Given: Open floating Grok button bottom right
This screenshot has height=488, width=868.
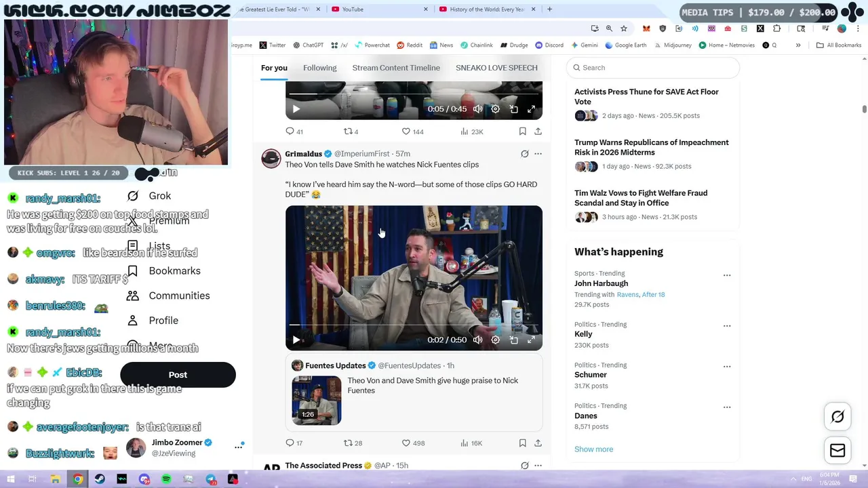Looking at the screenshot, I should click(837, 417).
